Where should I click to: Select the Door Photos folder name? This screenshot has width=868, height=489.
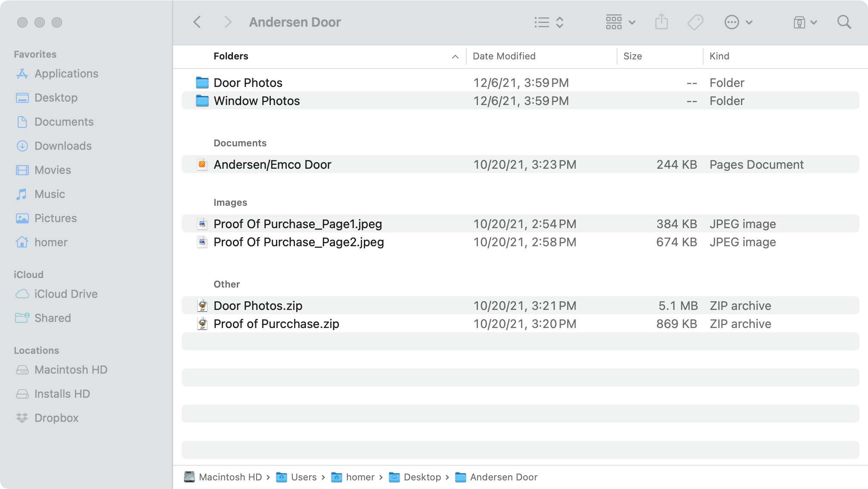point(248,83)
